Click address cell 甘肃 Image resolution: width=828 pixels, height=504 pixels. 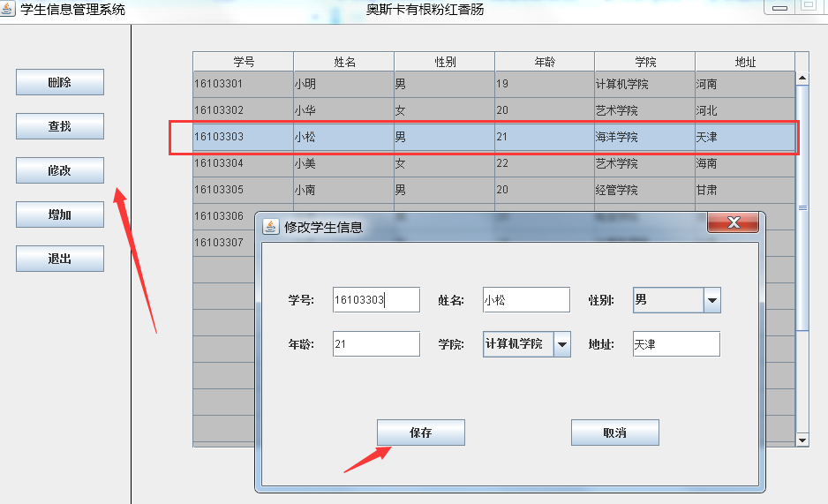745,190
